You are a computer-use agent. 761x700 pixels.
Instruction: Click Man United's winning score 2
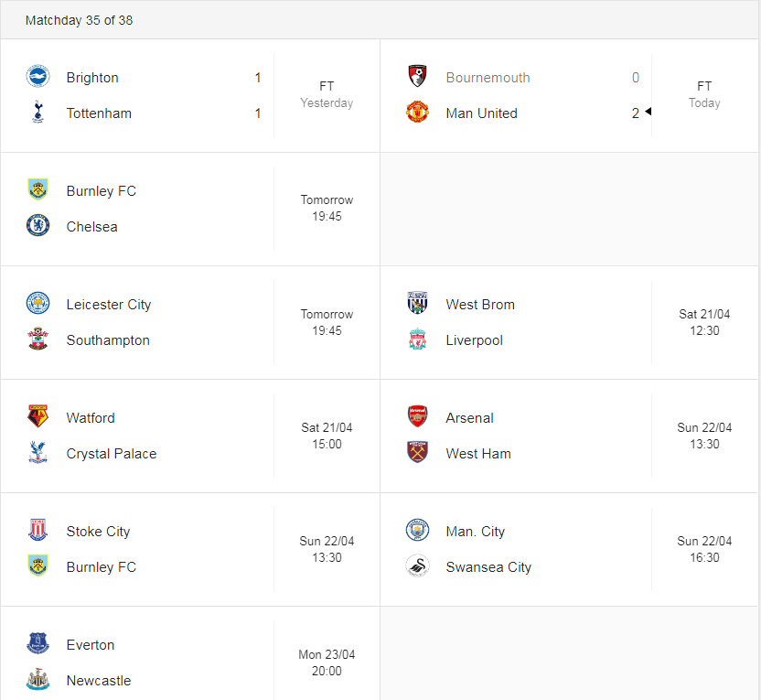636,113
